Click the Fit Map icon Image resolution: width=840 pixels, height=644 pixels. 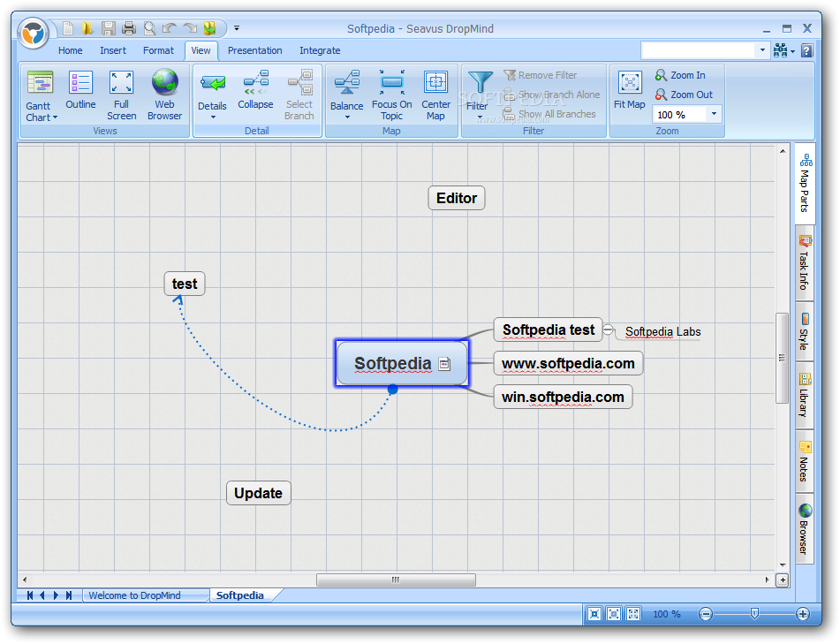point(630,82)
